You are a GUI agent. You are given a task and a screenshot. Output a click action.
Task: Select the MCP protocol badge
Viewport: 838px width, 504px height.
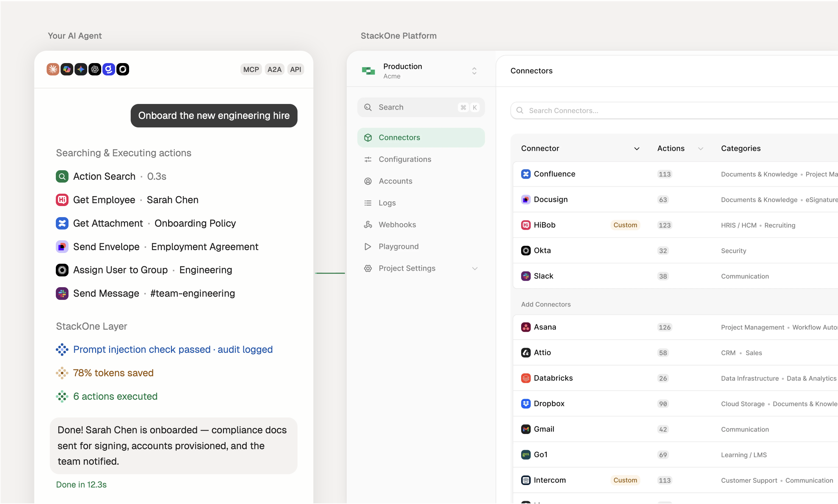coord(251,69)
